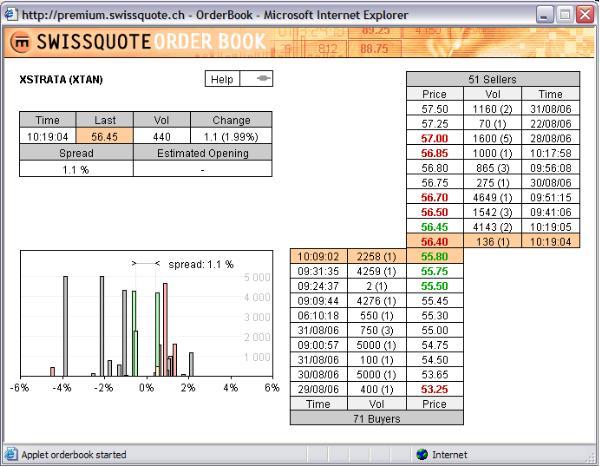Image resolution: width=600 pixels, height=467 pixels.
Task: Select the XSTRATA (XTAN) title
Action: click(x=61, y=79)
